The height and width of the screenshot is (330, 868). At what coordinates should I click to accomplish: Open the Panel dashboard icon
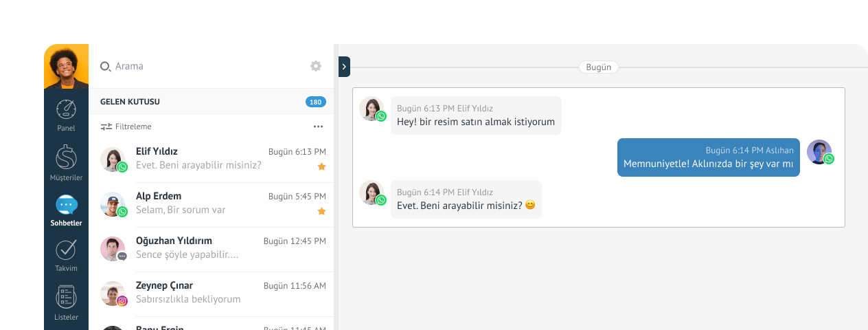tap(66, 110)
